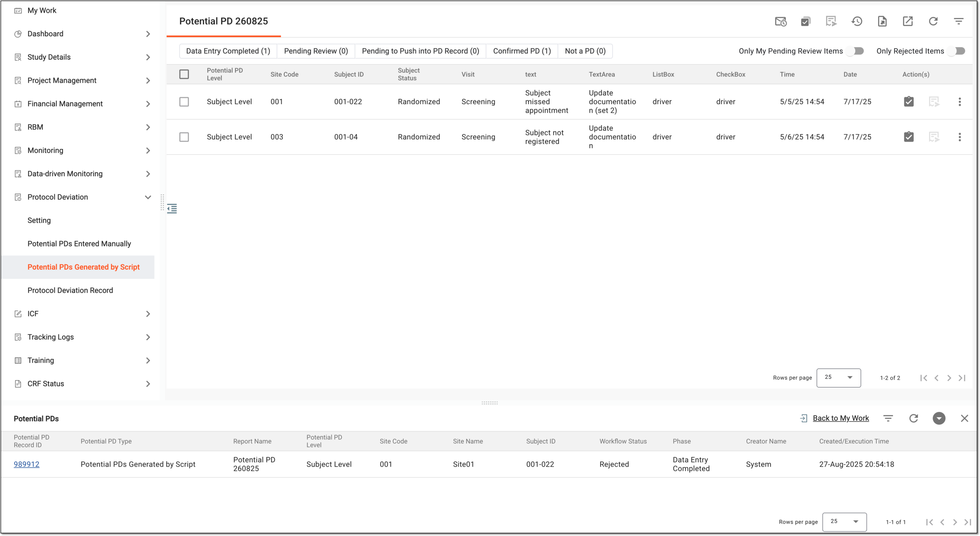The image size is (980, 536).
Task: Open record ID link 989912
Action: tap(27, 464)
